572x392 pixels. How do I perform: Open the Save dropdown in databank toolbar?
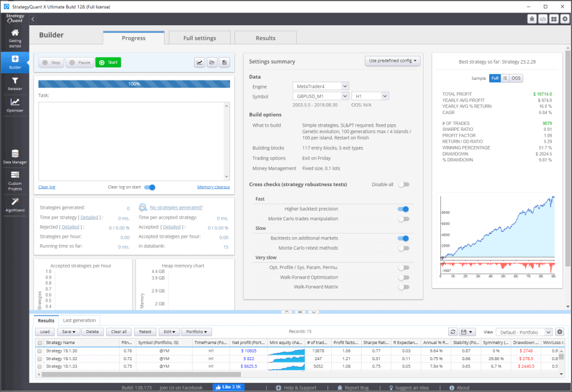(x=68, y=332)
